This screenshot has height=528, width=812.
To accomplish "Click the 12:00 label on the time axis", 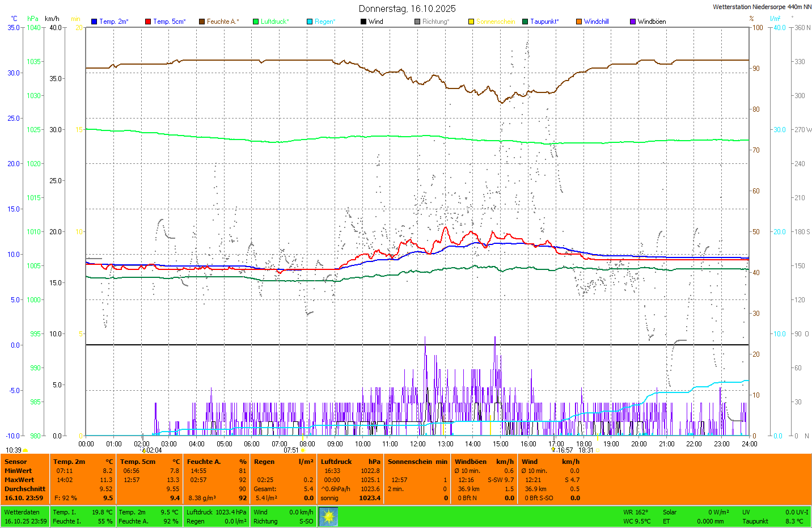I will [418, 444].
